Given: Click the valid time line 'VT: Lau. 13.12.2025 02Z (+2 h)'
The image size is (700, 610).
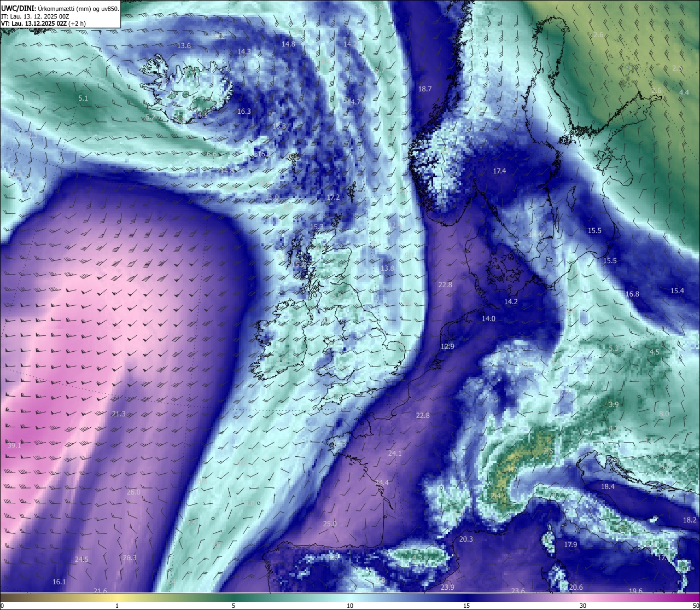Looking at the screenshot, I should pos(43,24).
